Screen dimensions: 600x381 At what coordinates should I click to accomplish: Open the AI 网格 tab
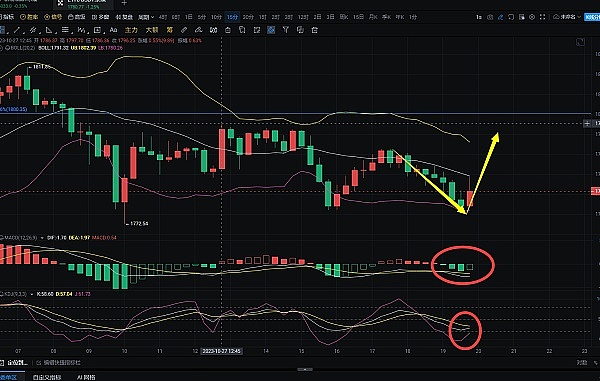click(x=86, y=377)
